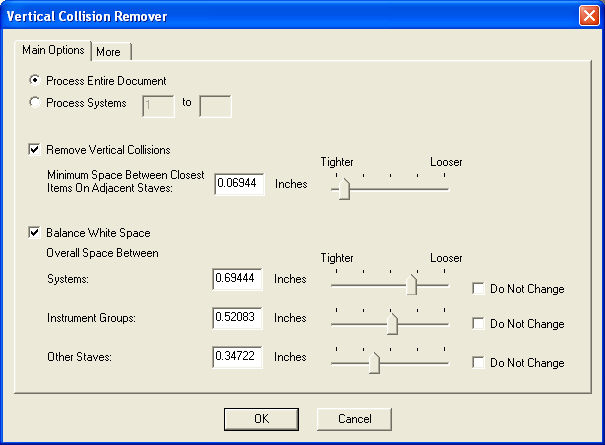The image size is (605, 445).
Task: Enable Do Not Change for Systems
Action: click(x=479, y=289)
